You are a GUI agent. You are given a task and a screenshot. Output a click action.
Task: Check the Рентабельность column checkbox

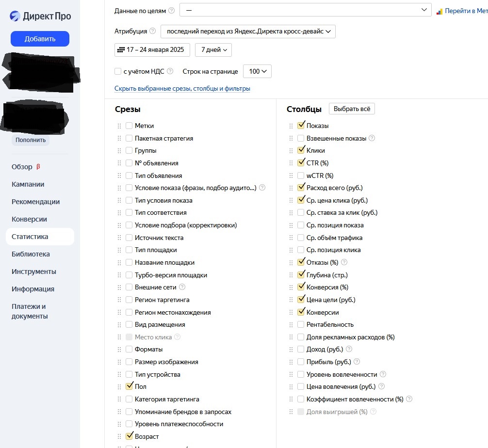coord(301,324)
